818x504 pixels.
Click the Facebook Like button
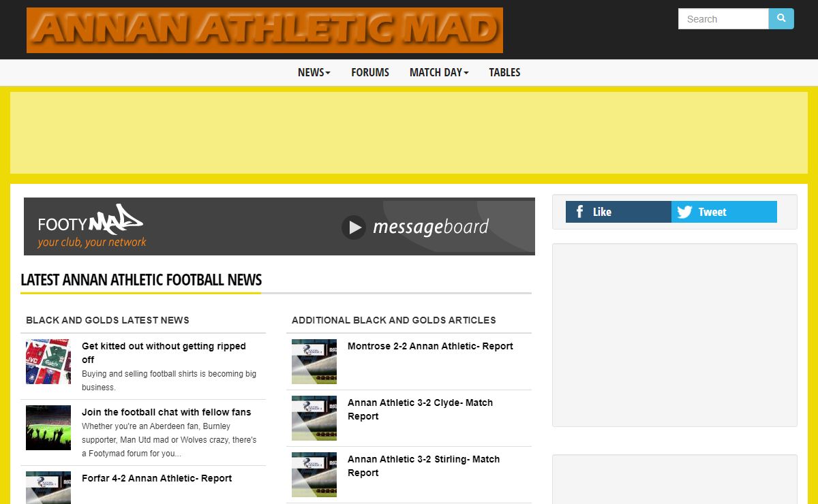(x=618, y=212)
